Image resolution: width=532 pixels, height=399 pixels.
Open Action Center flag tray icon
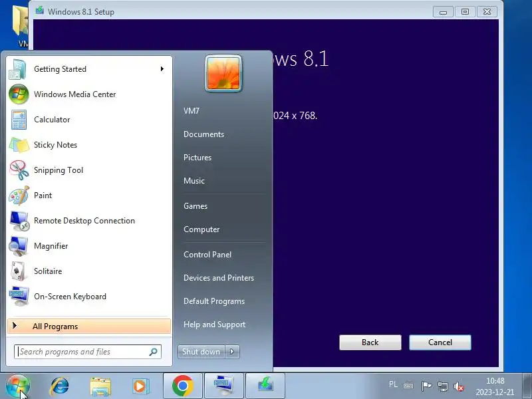(426, 386)
